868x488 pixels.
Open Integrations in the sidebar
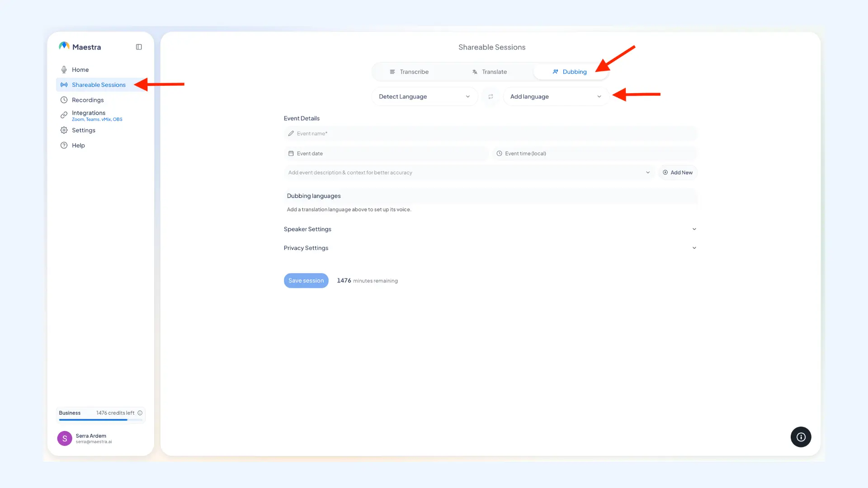[x=100, y=115]
